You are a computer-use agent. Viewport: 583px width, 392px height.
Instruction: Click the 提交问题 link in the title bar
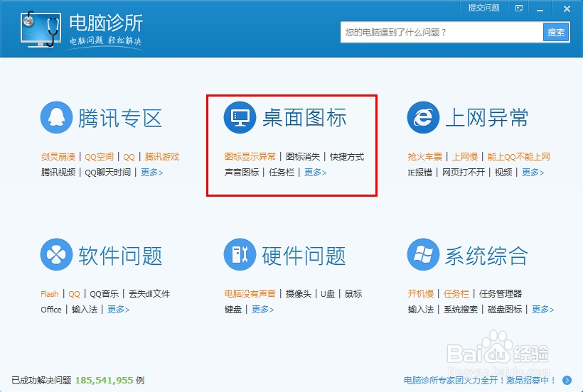tap(483, 8)
